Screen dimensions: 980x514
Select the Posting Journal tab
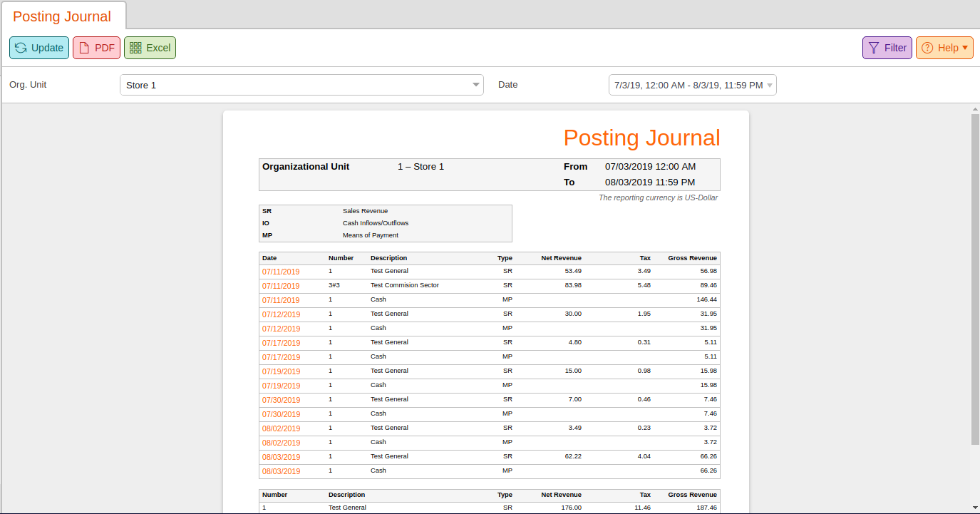63,16
